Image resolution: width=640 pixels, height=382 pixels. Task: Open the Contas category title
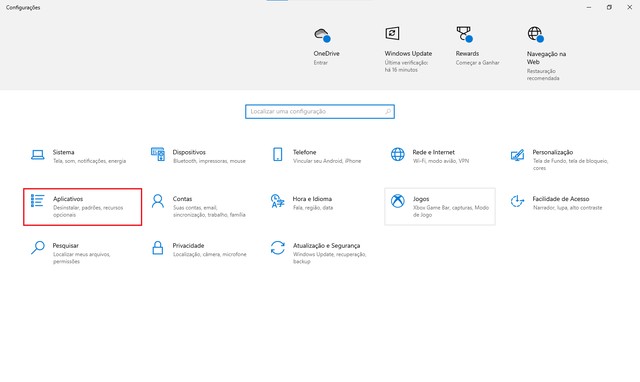(182, 199)
